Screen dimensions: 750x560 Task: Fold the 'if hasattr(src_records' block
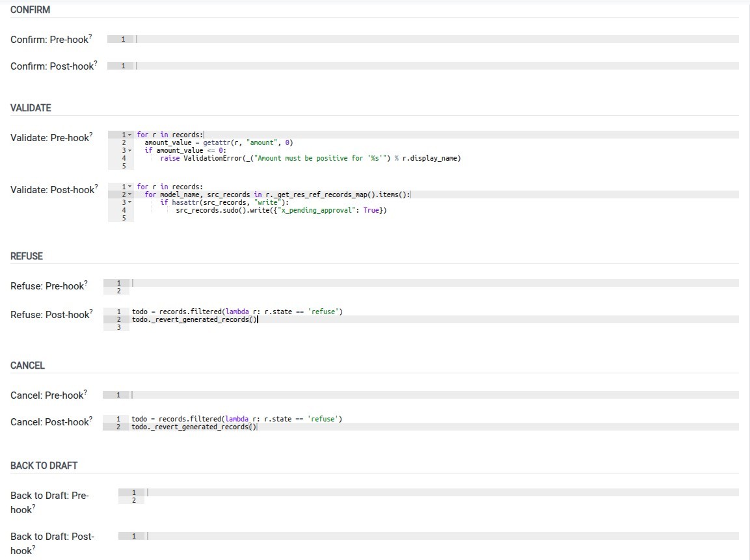[129, 203]
